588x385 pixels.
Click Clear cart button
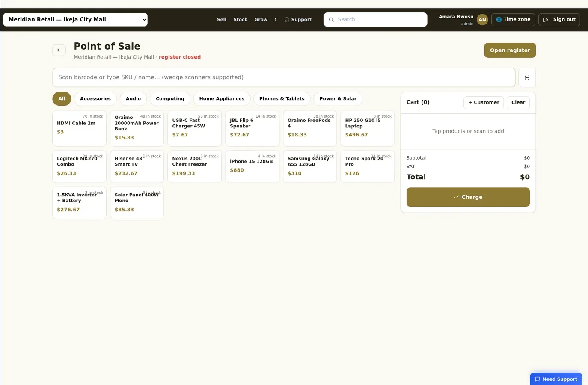(518, 103)
